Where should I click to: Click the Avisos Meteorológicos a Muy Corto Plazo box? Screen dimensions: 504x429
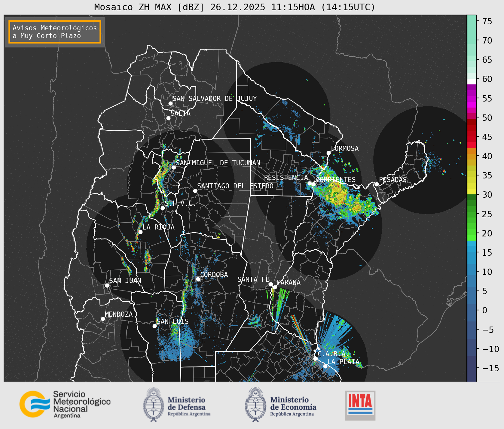click(x=55, y=32)
